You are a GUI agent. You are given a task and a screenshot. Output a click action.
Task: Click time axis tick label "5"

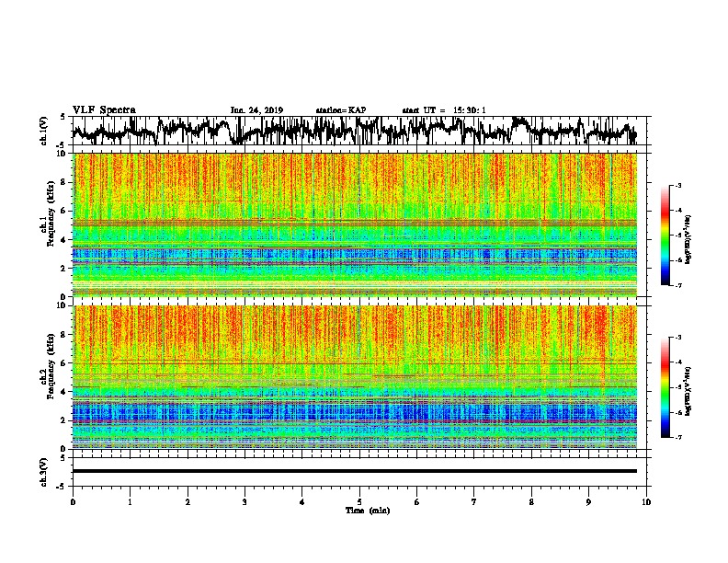(359, 502)
